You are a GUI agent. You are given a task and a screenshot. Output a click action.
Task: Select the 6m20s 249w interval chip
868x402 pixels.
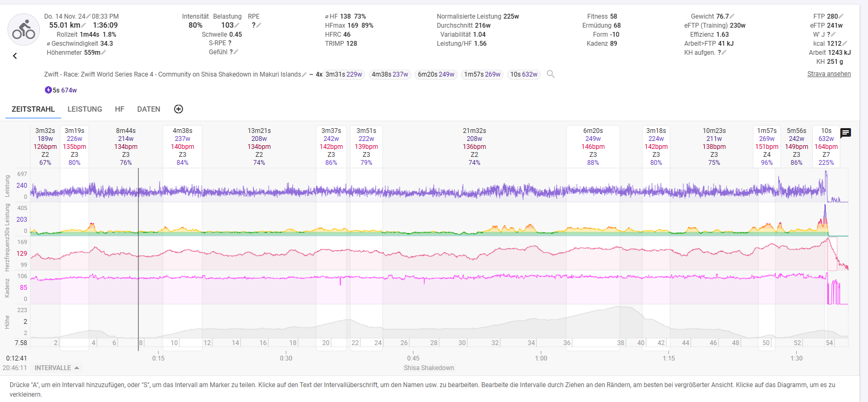tap(436, 74)
